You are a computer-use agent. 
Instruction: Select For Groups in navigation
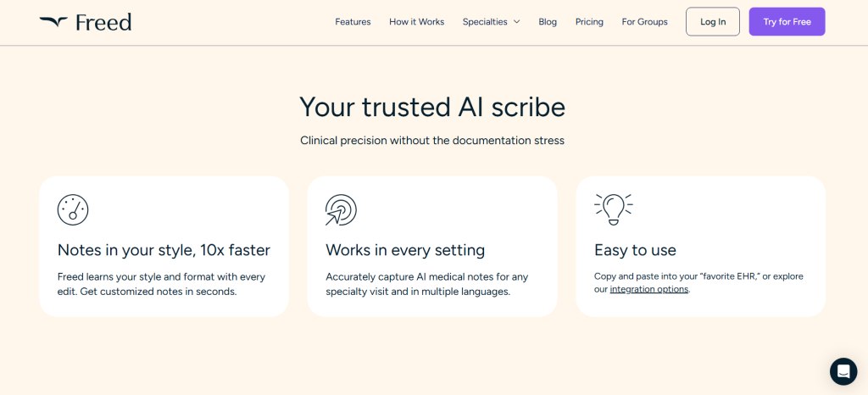pos(644,22)
